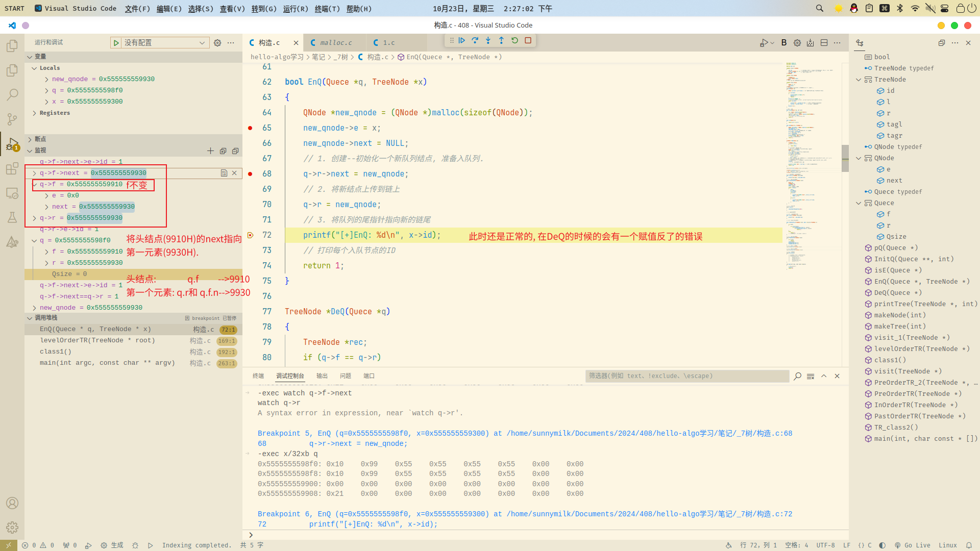The image size is (980, 551).
Task: Focus the debug console filter field
Action: [687, 376]
